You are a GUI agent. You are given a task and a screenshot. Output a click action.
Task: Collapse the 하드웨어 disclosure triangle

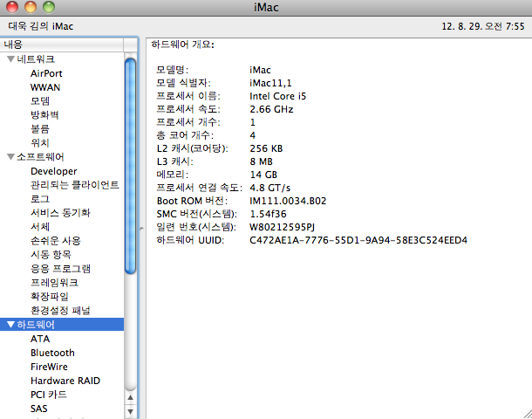[x=10, y=325]
